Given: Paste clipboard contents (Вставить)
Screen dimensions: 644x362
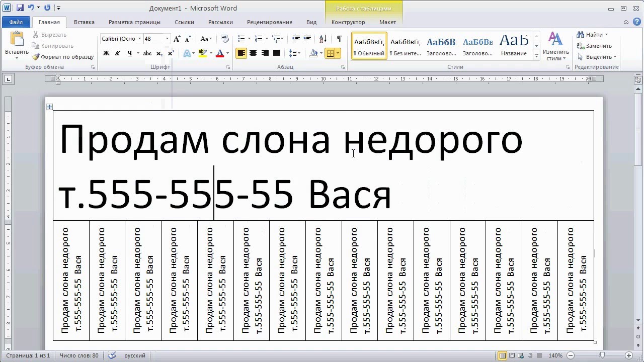Looking at the screenshot, I should click(17, 44).
